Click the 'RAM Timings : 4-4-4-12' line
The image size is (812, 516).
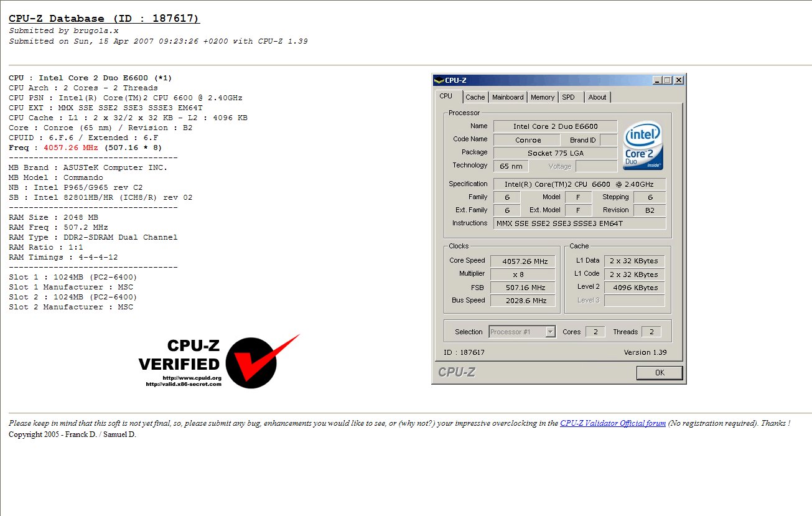click(x=63, y=257)
